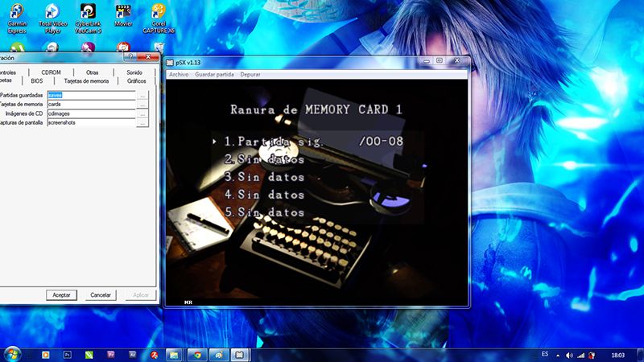Launch CyberLink YouCam 5 from the desktop
The height and width of the screenshot is (362, 644).
point(88,19)
